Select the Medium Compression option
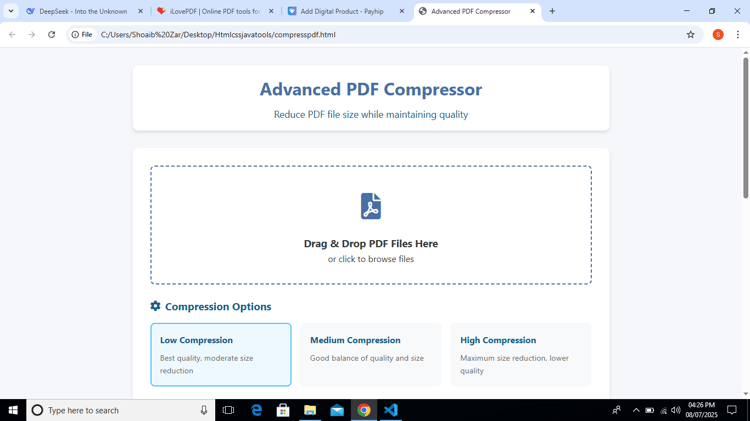The width and height of the screenshot is (750, 421). coord(371,355)
